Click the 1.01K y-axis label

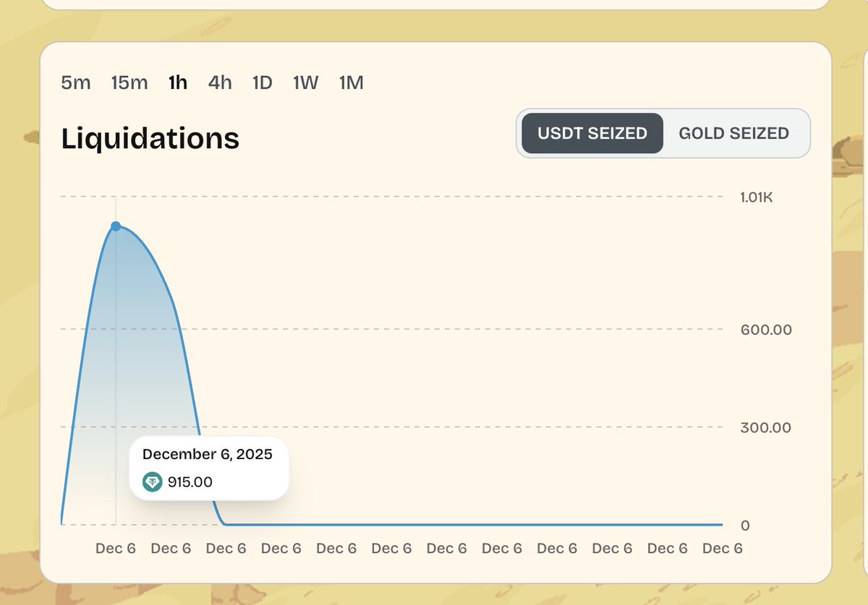pos(757,197)
